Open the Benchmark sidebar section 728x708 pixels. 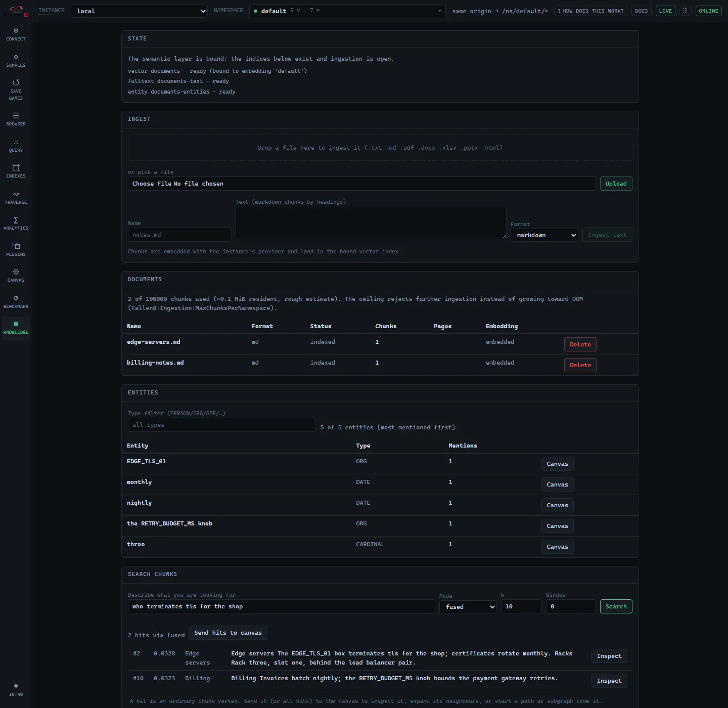(x=16, y=302)
